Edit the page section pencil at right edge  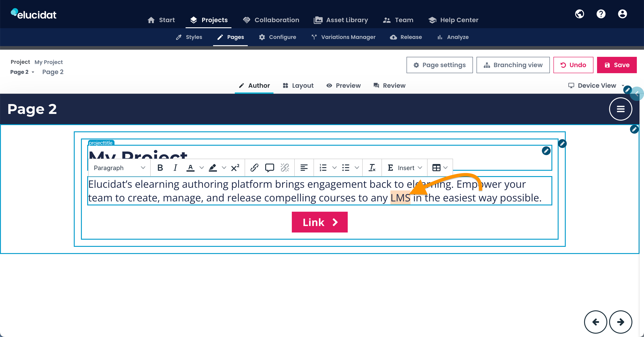coord(634,129)
